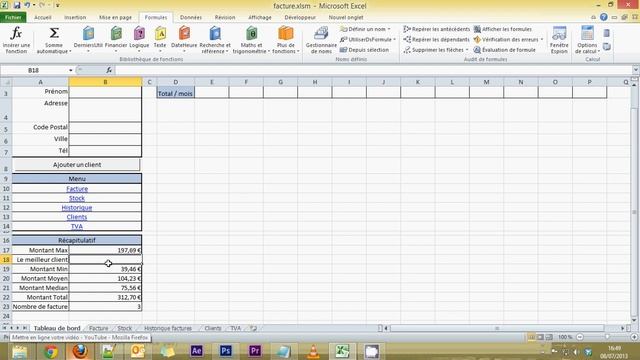The width and height of the screenshot is (640, 360).
Task: Click the zoom in plus button
Action: pos(634,337)
